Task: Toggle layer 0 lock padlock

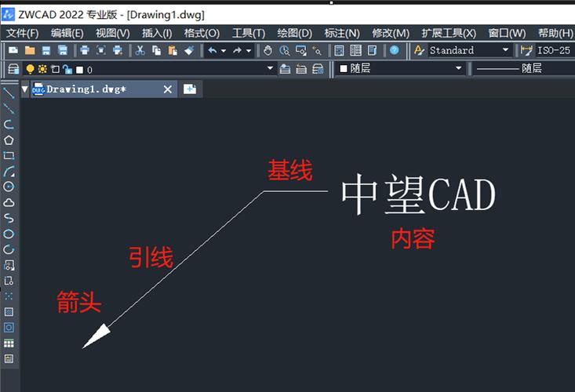Action: (67, 69)
